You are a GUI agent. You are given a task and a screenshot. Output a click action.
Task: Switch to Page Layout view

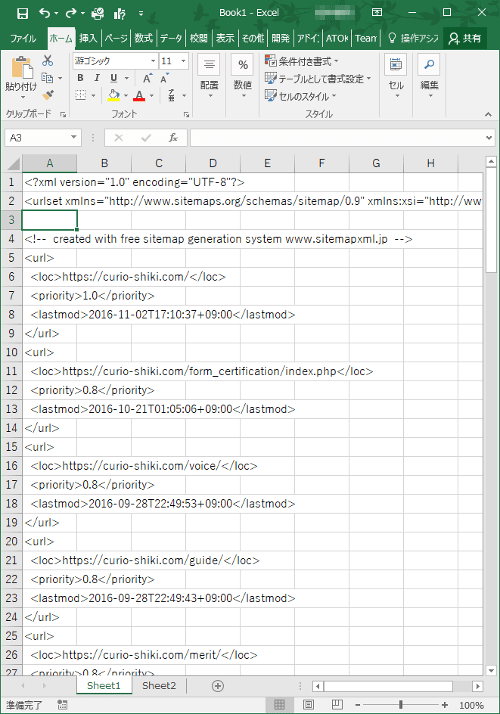308,705
